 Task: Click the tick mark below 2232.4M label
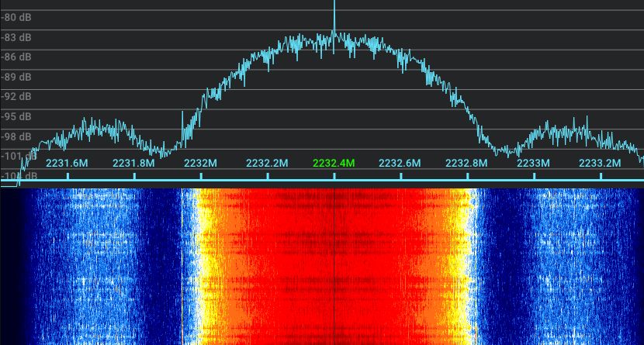tap(334, 177)
